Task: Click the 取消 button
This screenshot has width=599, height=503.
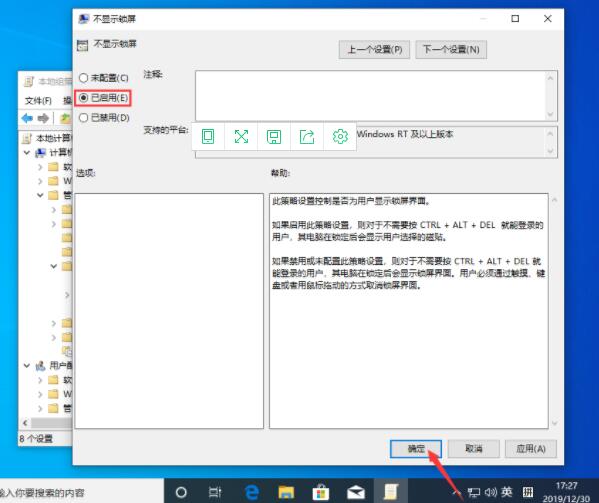Action: [474, 449]
